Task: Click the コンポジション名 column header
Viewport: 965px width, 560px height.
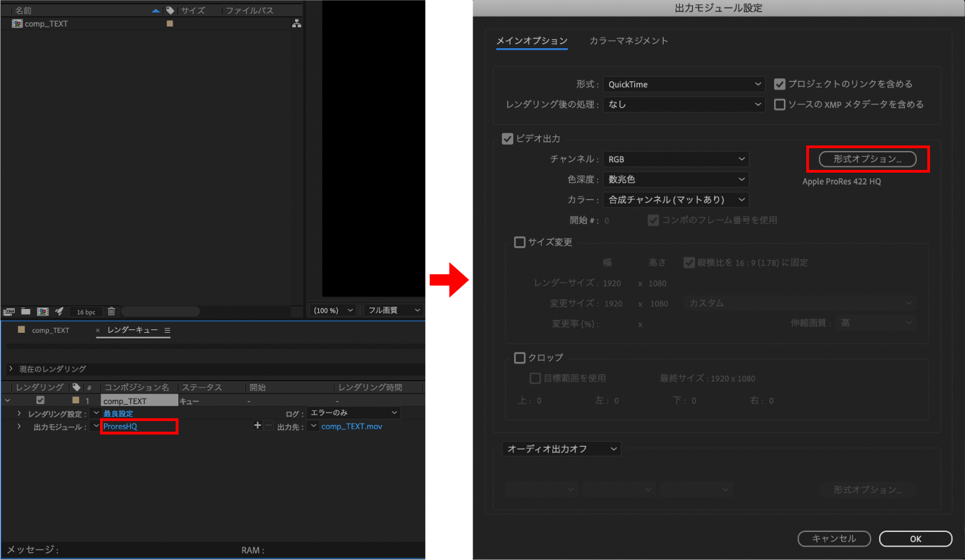Action: click(136, 387)
